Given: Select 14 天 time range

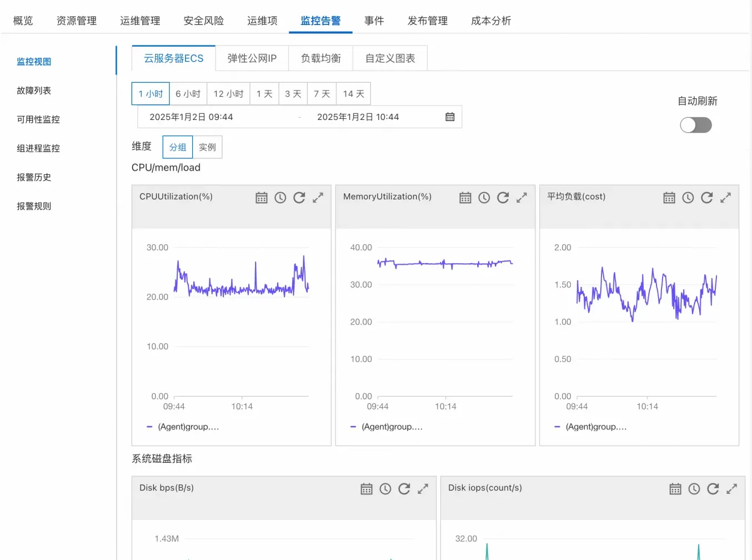Looking at the screenshot, I should click(x=354, y=94).
